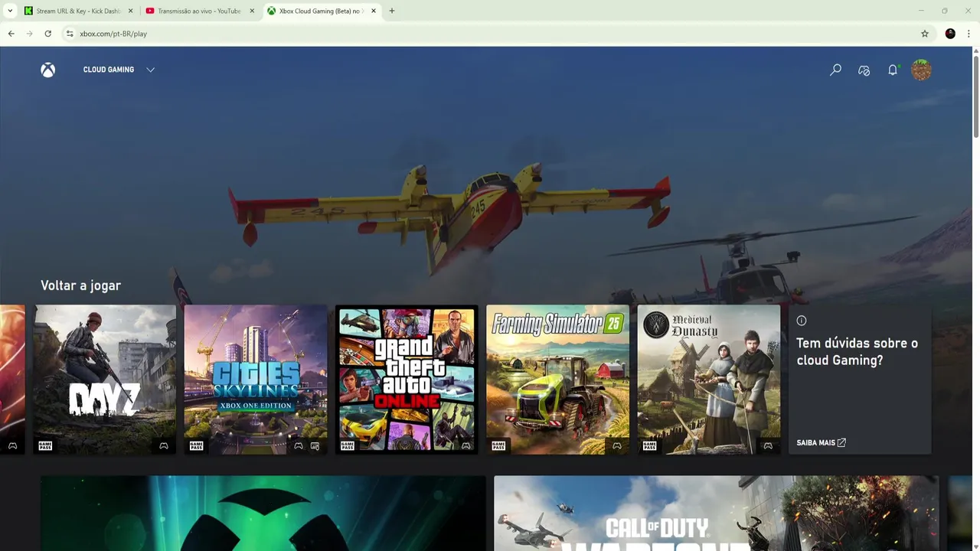Click the Game Pass badge on Farming Simulator 25

click(x=499, y=445)
